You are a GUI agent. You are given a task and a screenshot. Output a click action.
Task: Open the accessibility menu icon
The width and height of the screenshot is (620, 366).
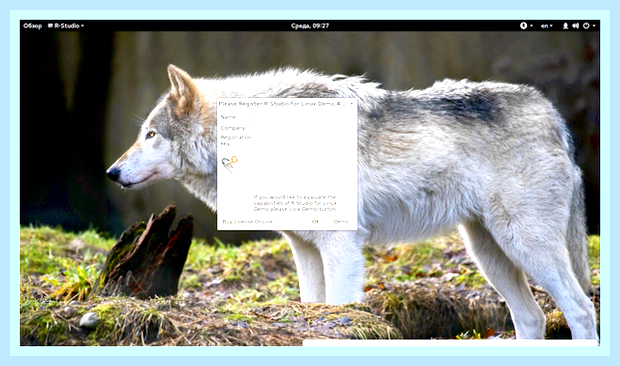524,26
